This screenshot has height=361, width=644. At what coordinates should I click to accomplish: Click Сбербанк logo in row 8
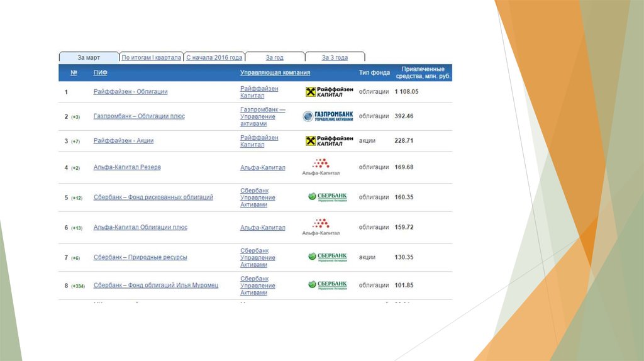coord(327,285)
